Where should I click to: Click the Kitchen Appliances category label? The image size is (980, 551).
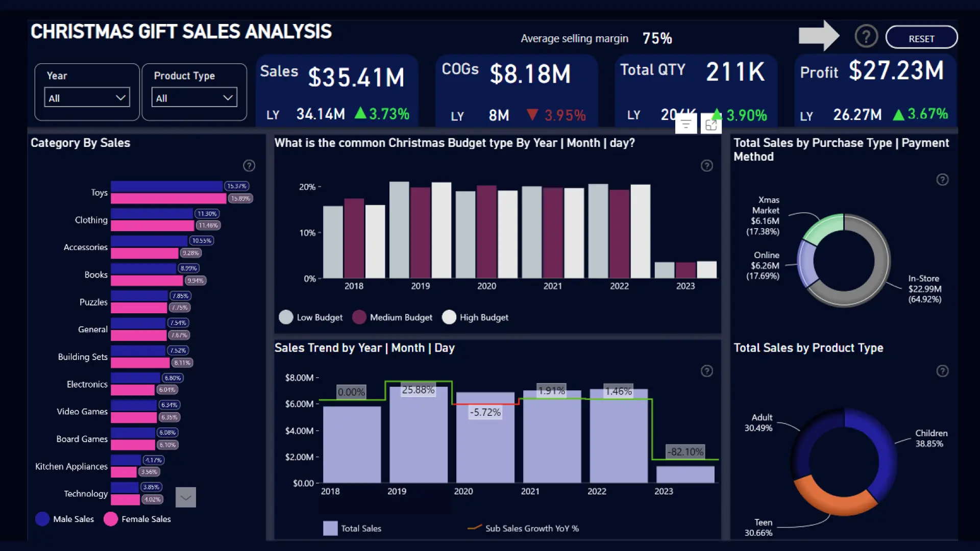pyautogui.click(x=71, y=466)
